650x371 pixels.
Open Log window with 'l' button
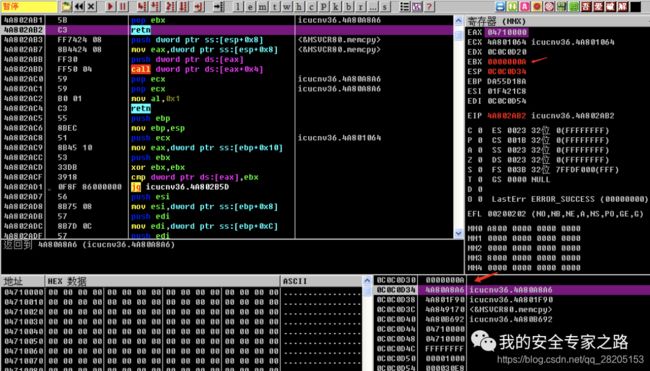(x=238, y=6)
